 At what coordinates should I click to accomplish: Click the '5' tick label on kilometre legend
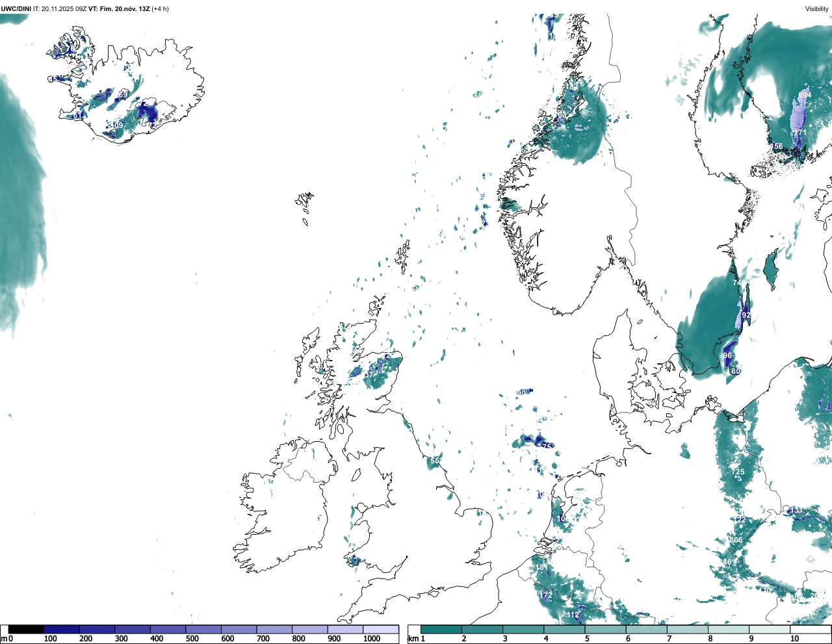point(587,639)
